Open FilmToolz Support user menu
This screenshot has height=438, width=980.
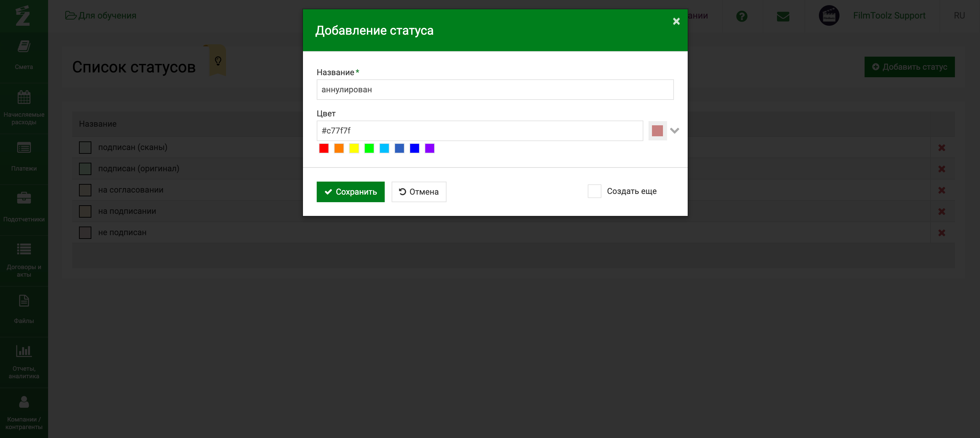(889, 15)
